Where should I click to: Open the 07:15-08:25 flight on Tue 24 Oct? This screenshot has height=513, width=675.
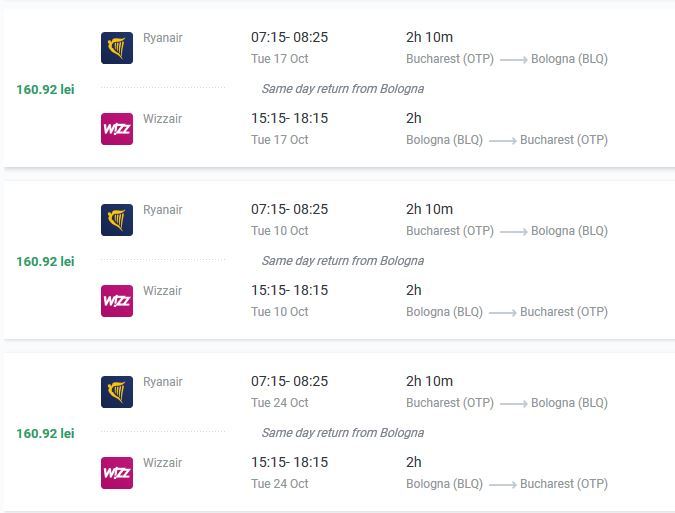[289, 381]
